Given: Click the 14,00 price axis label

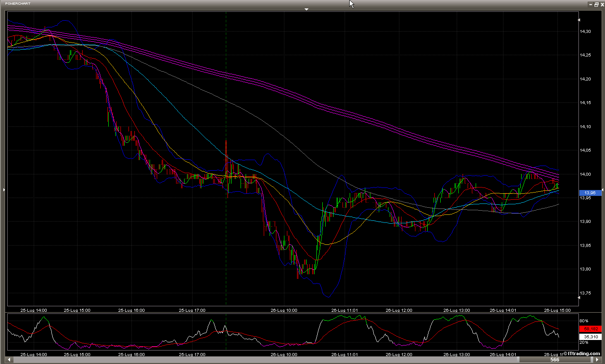Looking at the screenshot, I should point(585,174).
